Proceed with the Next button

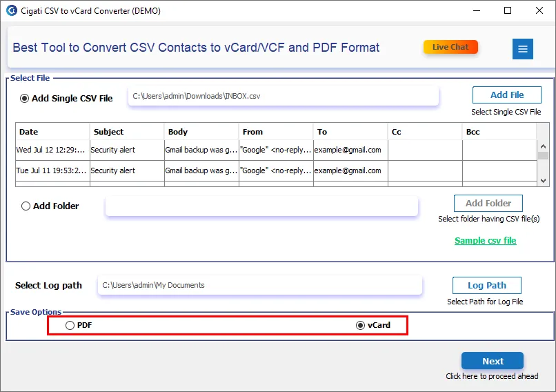(492, 361)
